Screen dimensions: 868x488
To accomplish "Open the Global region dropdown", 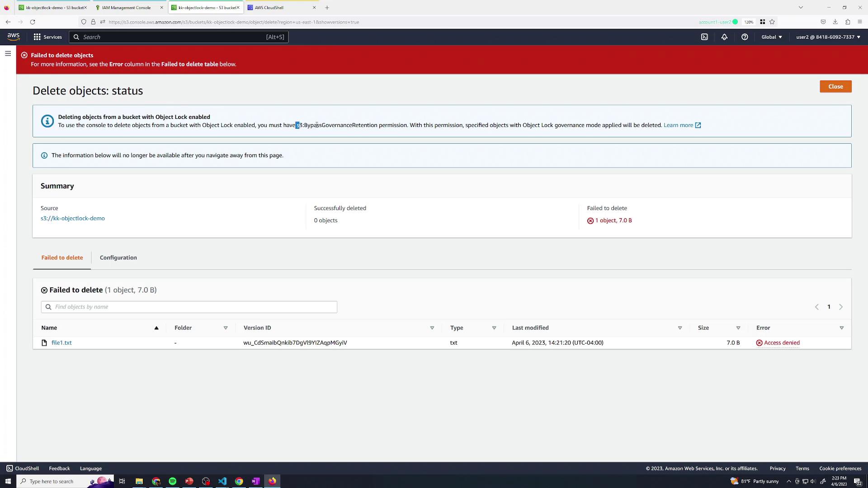I will pyautogui.click(x=771, y=37).
